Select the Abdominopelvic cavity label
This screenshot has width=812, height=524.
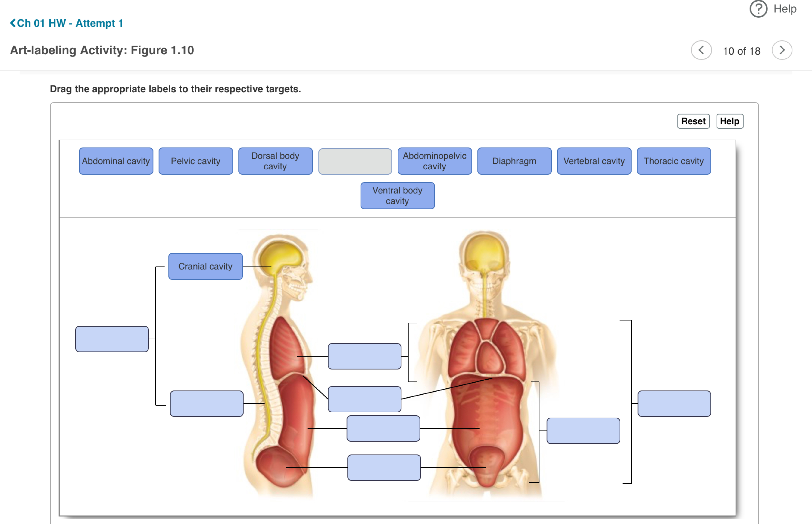pyautogui.click(x=435, y=161)
